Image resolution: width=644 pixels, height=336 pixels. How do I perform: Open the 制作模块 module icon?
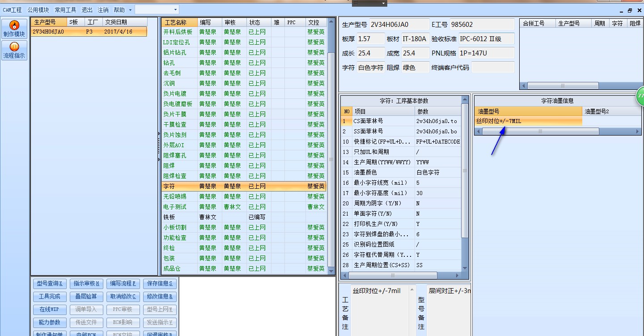(14, 29)
